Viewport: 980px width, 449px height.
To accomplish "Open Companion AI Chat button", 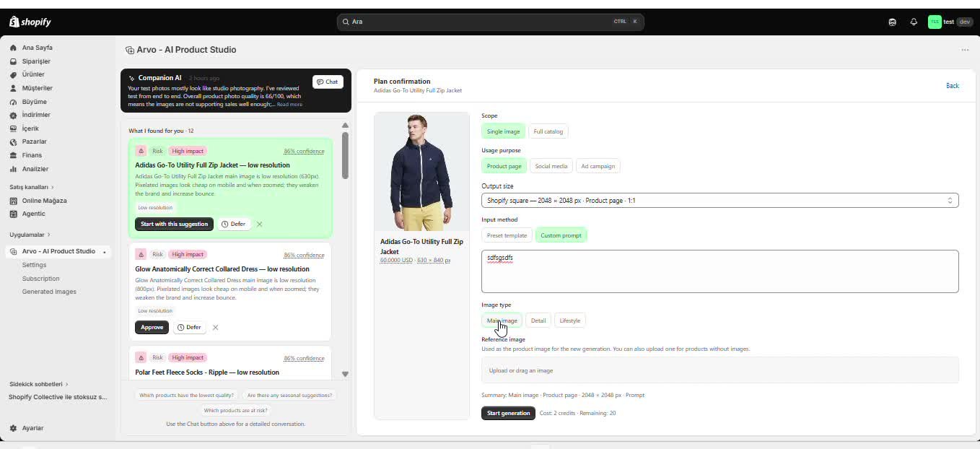I will [x=328, y=82].
